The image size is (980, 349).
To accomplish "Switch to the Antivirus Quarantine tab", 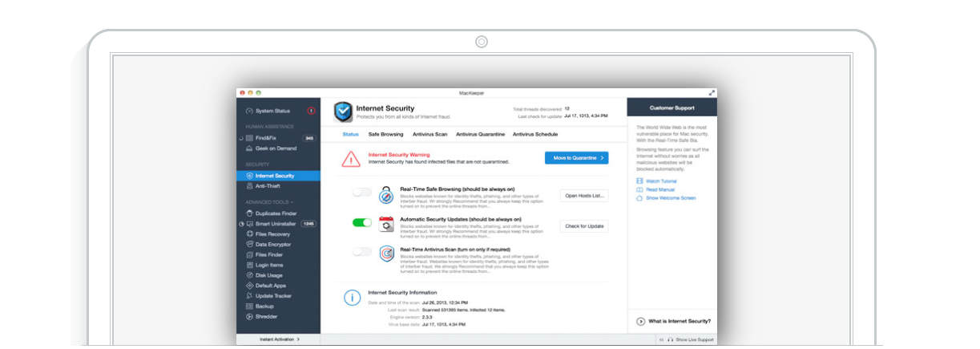I will pos(480,134).
